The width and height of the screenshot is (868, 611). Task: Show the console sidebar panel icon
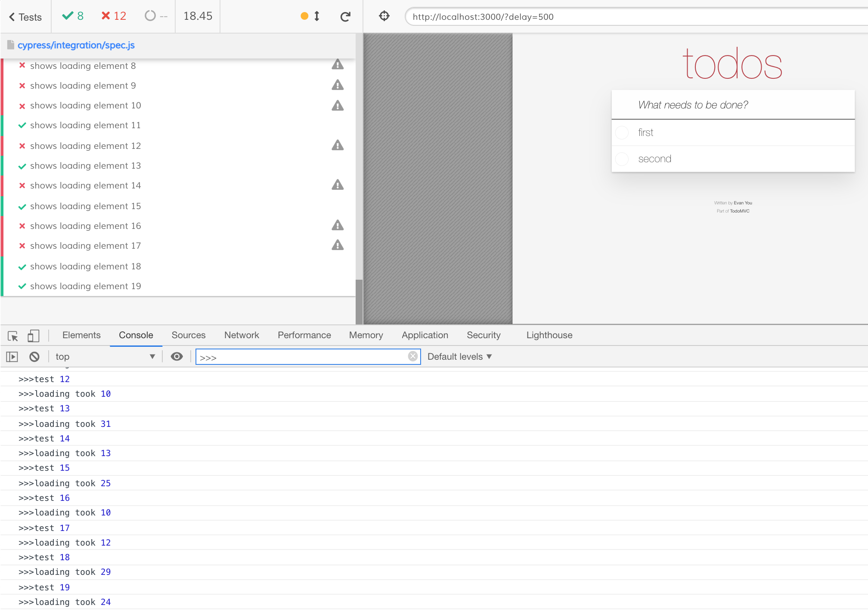(x=12, y=357)
